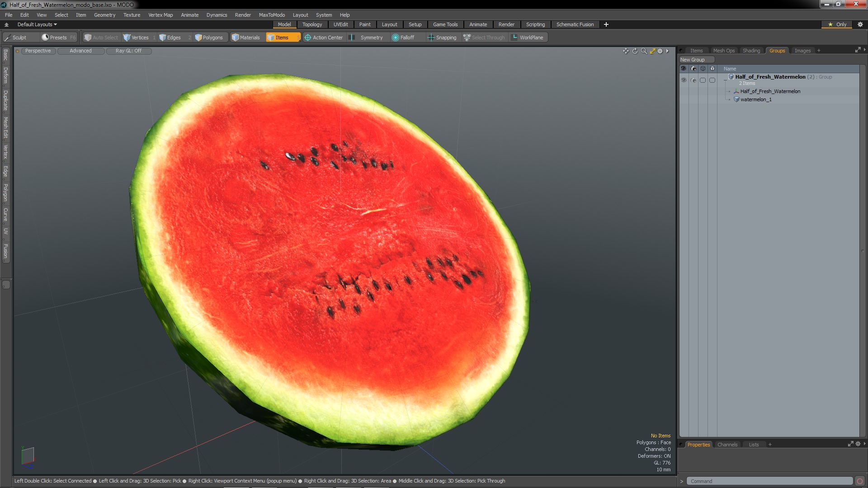Select the Half_of_Fresh_Watermelon locator item
This screenshot has width=868, height=488.
770,91
